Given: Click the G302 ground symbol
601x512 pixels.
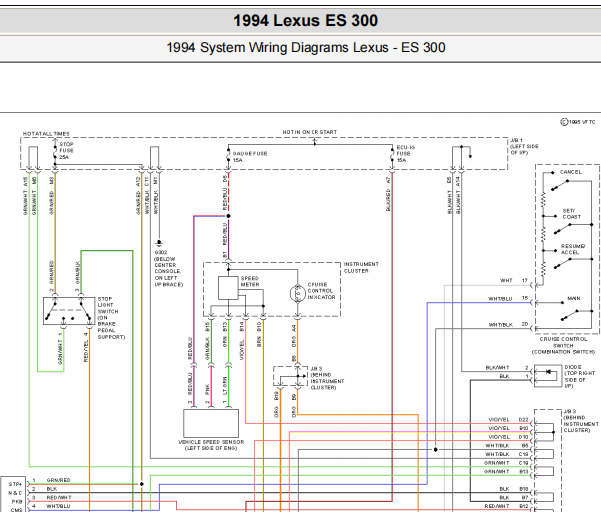Looking at the screenshot, I should (159, 243).
